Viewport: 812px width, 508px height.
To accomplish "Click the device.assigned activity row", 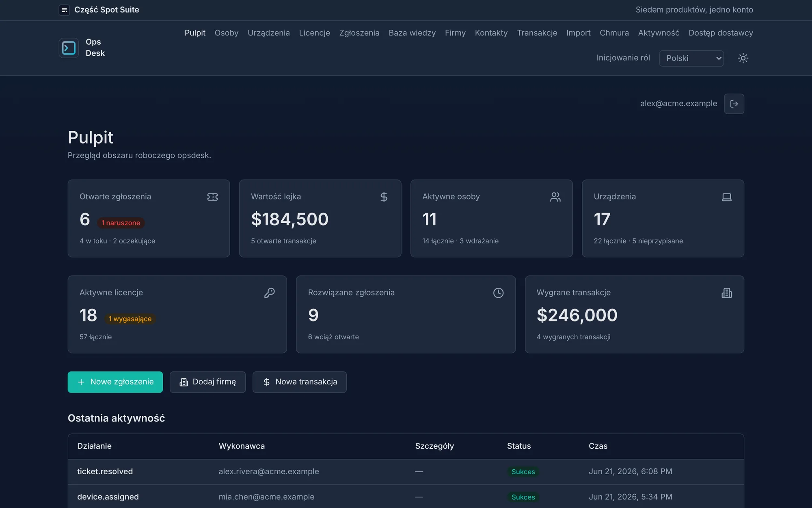I will tap(406, 496).
